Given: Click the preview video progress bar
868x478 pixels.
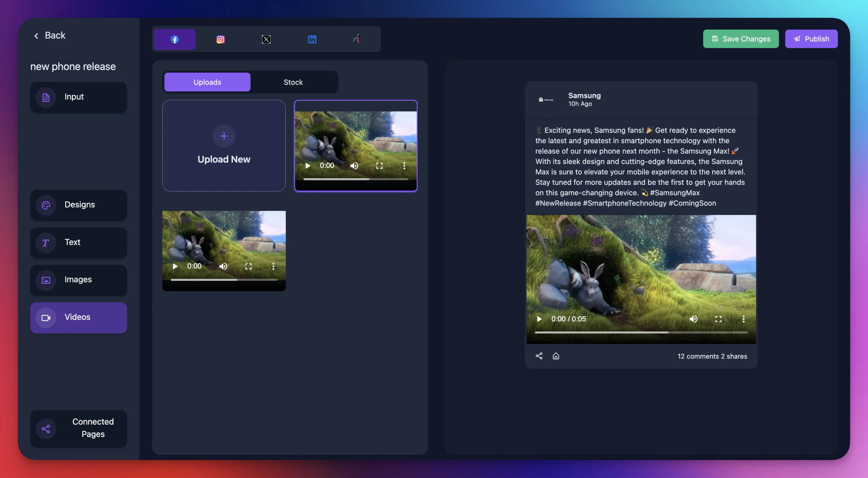Looking at the screenshot, I should point(641,332).
